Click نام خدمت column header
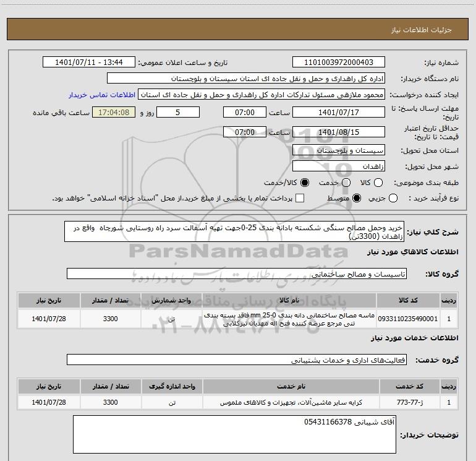 pyautogui.click(x=291, y=386)
